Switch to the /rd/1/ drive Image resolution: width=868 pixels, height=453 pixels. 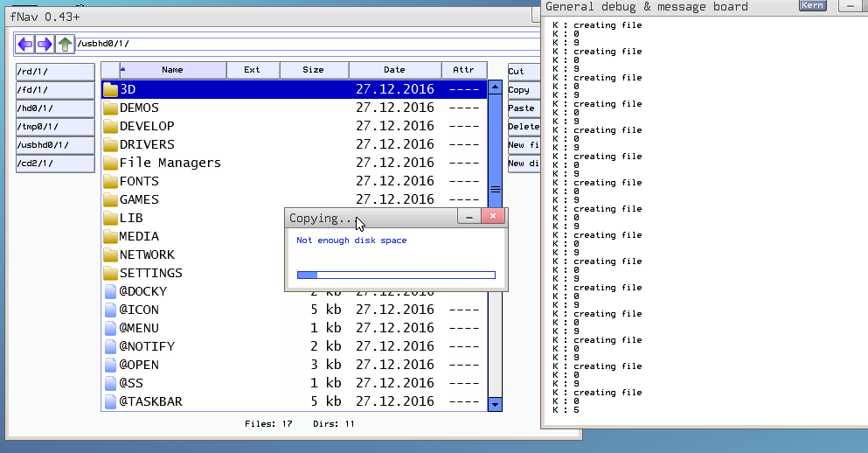click(55, 72)
